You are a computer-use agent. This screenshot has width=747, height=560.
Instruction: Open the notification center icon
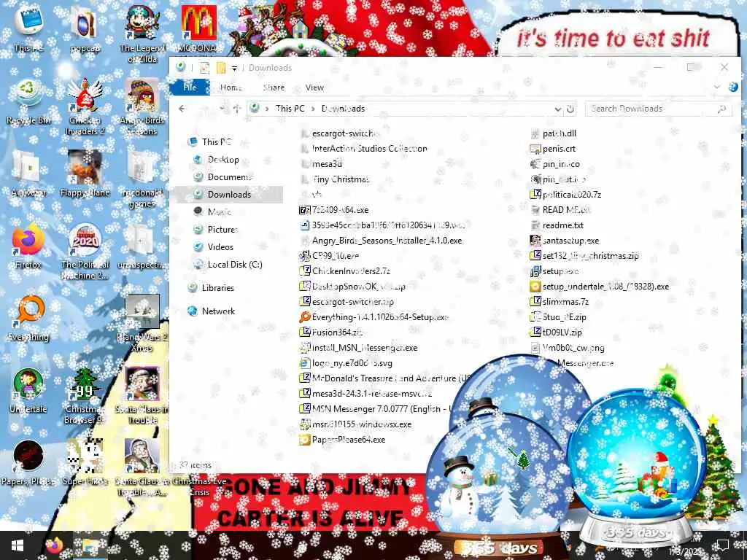[x=723, y=545]
